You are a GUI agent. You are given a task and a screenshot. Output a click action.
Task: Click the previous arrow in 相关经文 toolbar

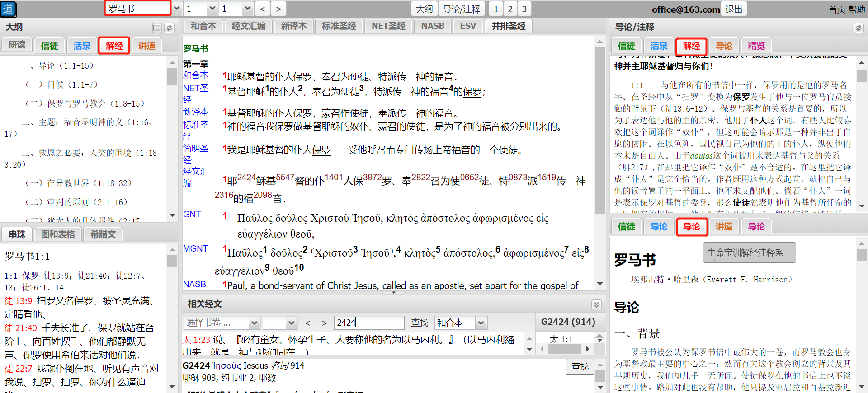click(307, 323)
